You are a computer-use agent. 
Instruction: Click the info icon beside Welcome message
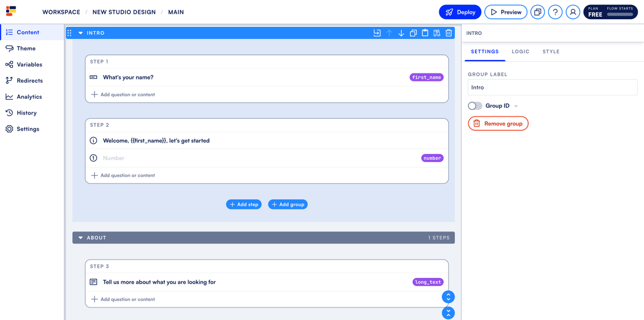(93, 141)
